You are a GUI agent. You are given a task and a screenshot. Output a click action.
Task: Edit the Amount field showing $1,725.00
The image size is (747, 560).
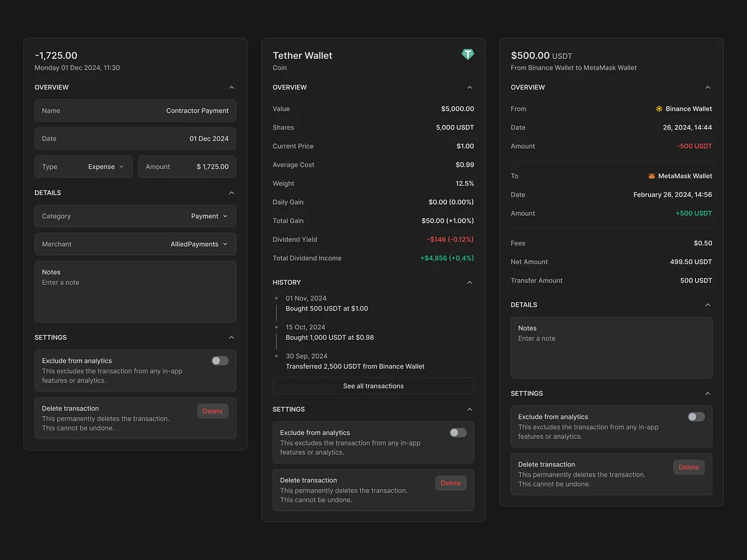pos(187,166)
